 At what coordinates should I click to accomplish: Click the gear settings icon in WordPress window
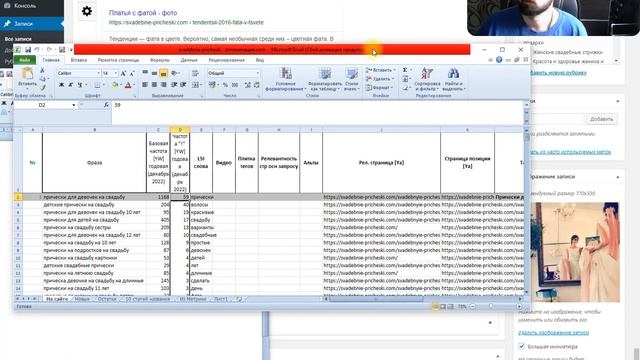[87, 11]
